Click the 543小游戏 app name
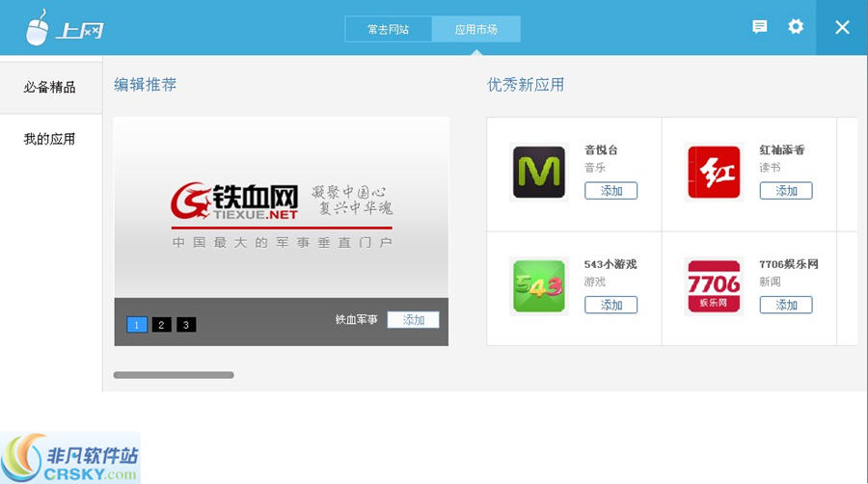The image size is (868, 484). [x=610, y=264]
